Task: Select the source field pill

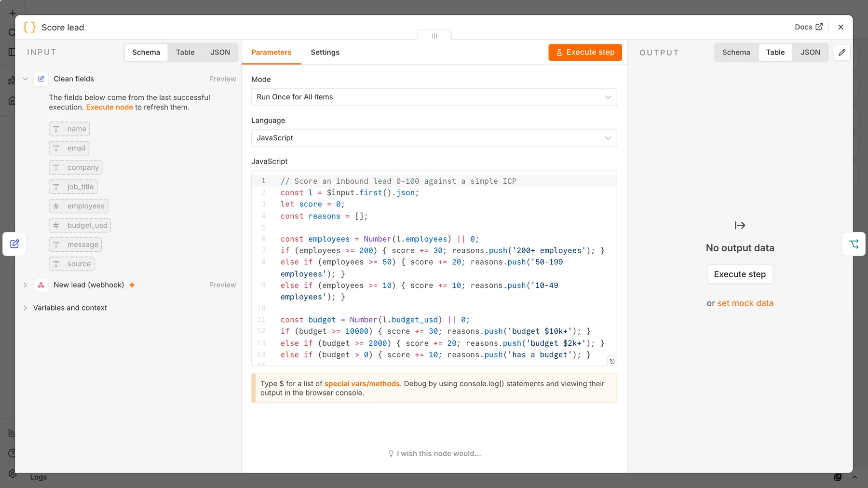Action: click(72, 264)
